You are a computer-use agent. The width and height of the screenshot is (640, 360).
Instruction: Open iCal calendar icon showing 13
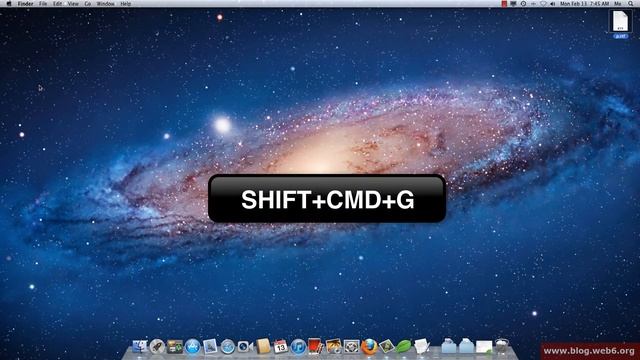[x=280, y=347]
